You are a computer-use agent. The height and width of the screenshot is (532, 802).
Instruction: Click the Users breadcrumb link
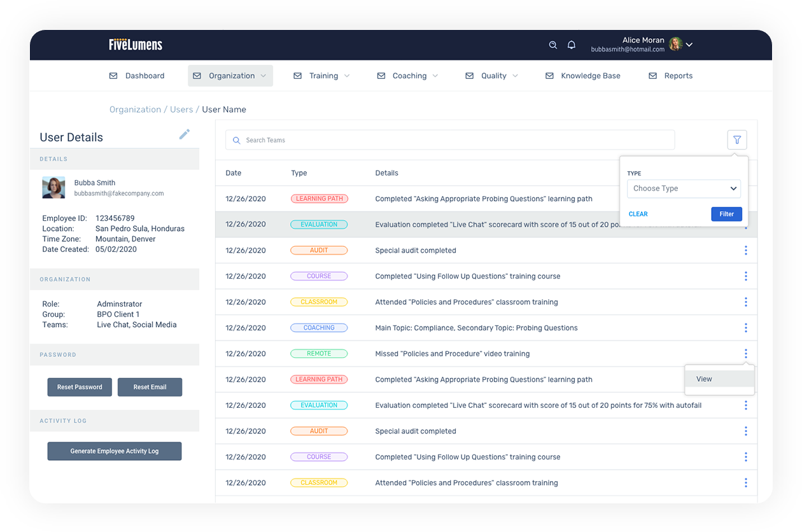coord(181,109)
